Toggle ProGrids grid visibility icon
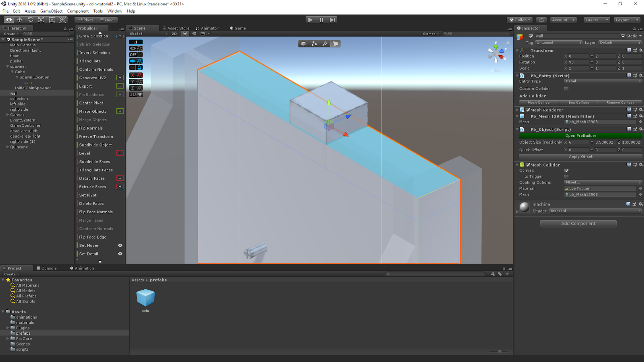Image resolution: width=644 pixels, height=362 pixels. pos(136,48)
